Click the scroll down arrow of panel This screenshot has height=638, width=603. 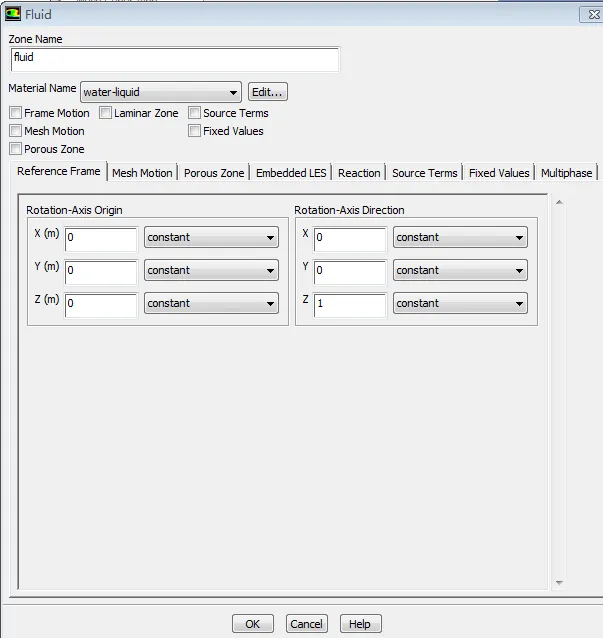[x=559, y=583]
